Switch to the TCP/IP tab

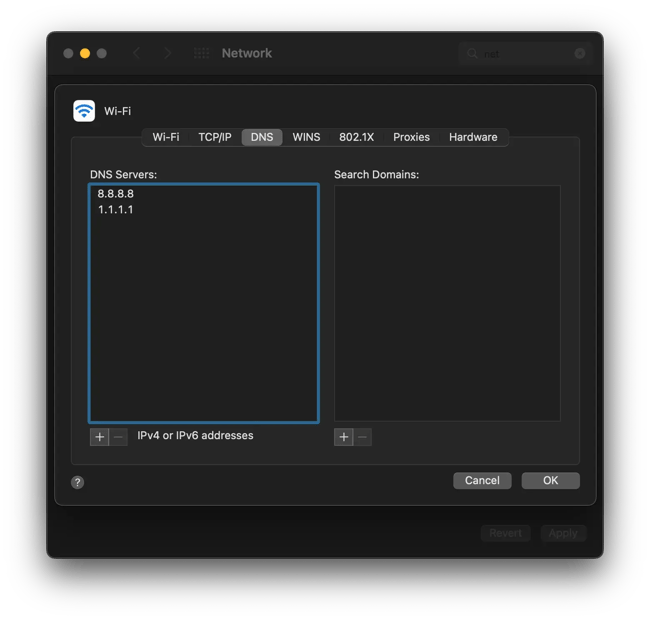(x=215, y=137)
